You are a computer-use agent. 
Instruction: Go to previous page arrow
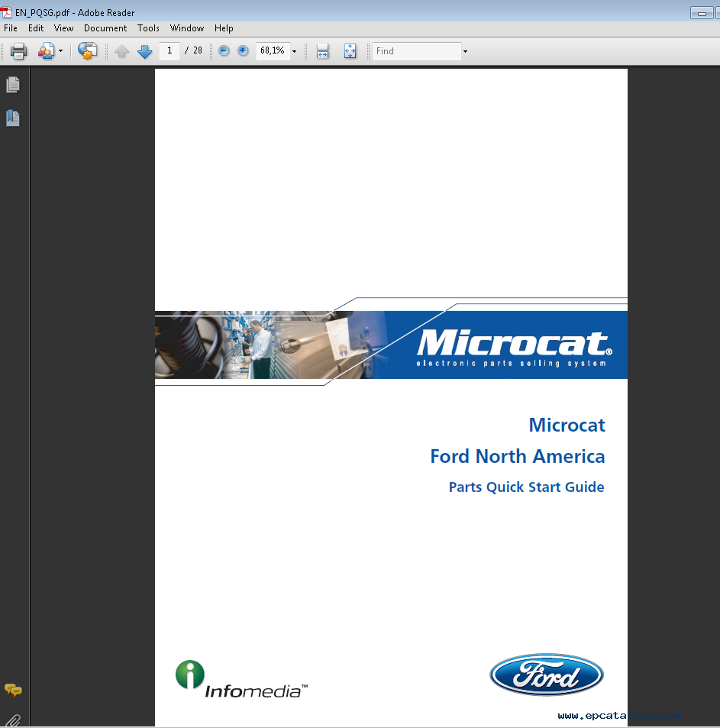click(x=121, y=51)
